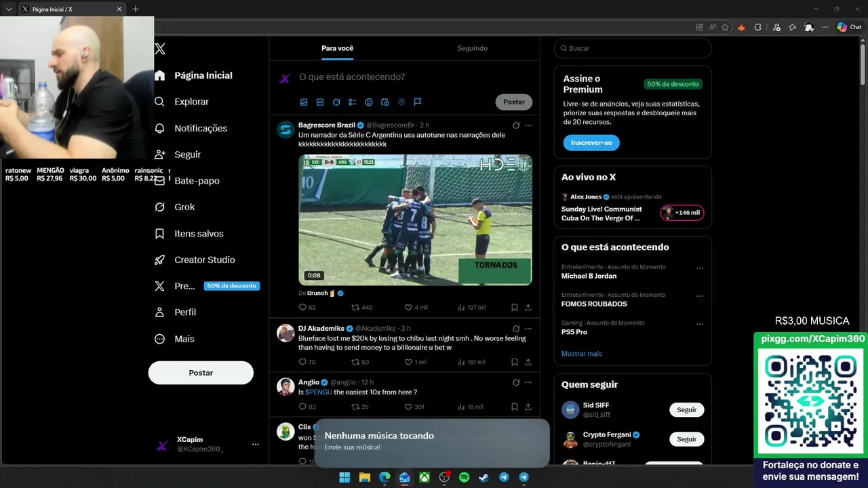Follow Crypto Fergani with Seguir button
868x488 pixels.
pyautogui.click(x=687, y=439)
